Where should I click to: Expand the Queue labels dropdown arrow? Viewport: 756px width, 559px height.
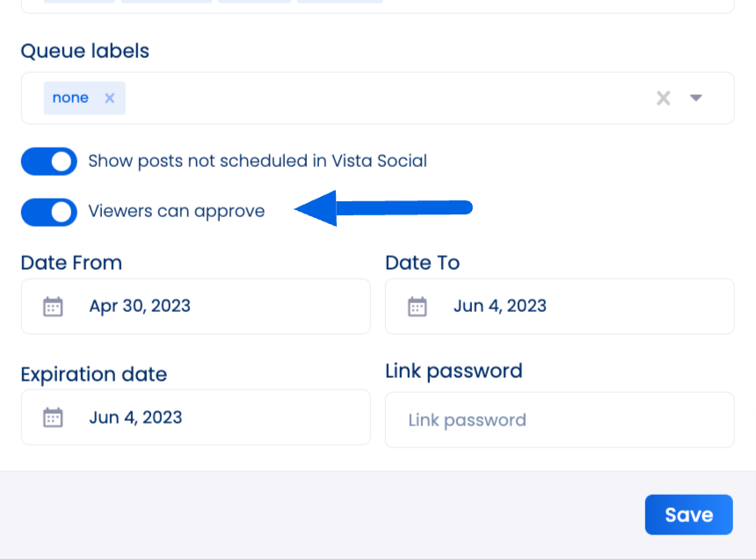click(695, 98)
